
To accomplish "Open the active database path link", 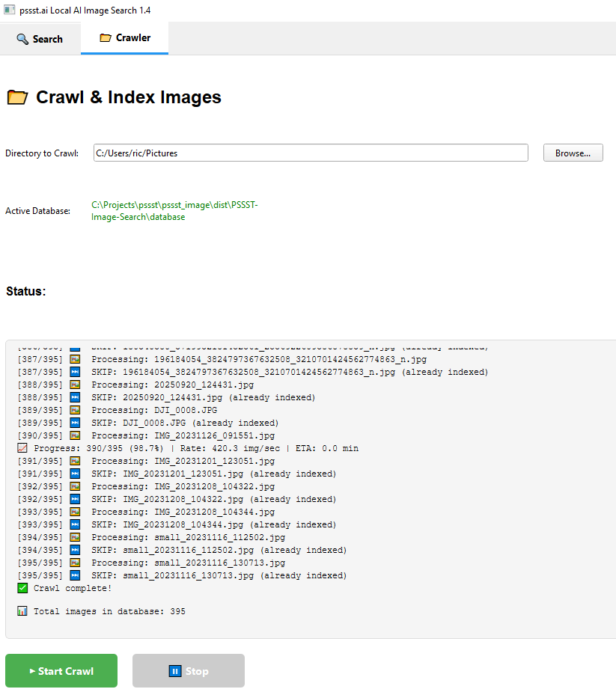I will pyautogui.click(x=174, y=210).
